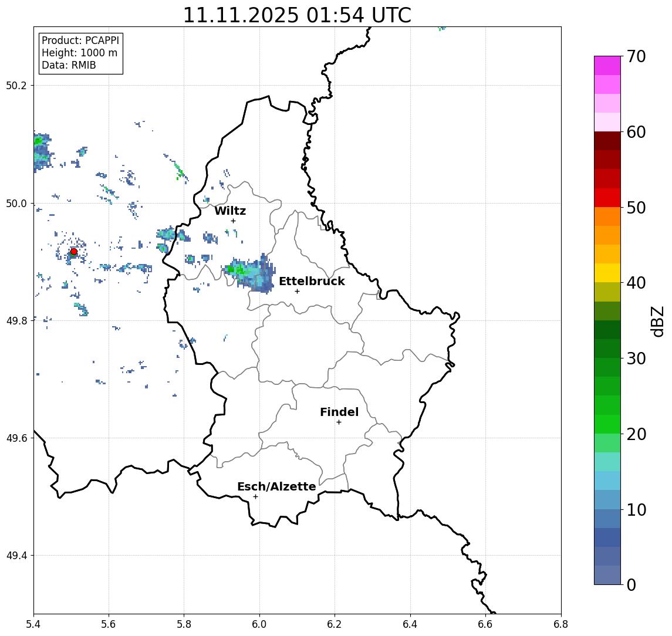This screenshot has width=672, height=636.
Task: Click the Esch/Alzette city label
Action: tap(276, 486)
